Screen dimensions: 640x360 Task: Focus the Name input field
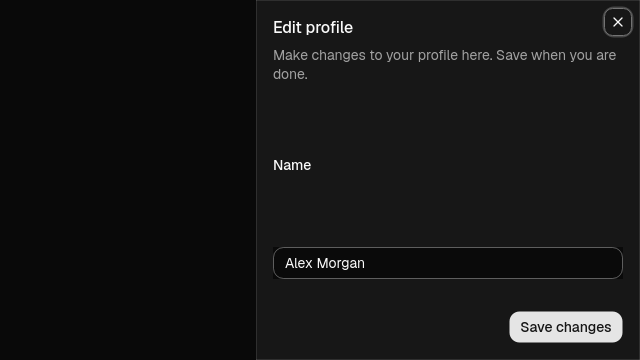coord(448,263)
